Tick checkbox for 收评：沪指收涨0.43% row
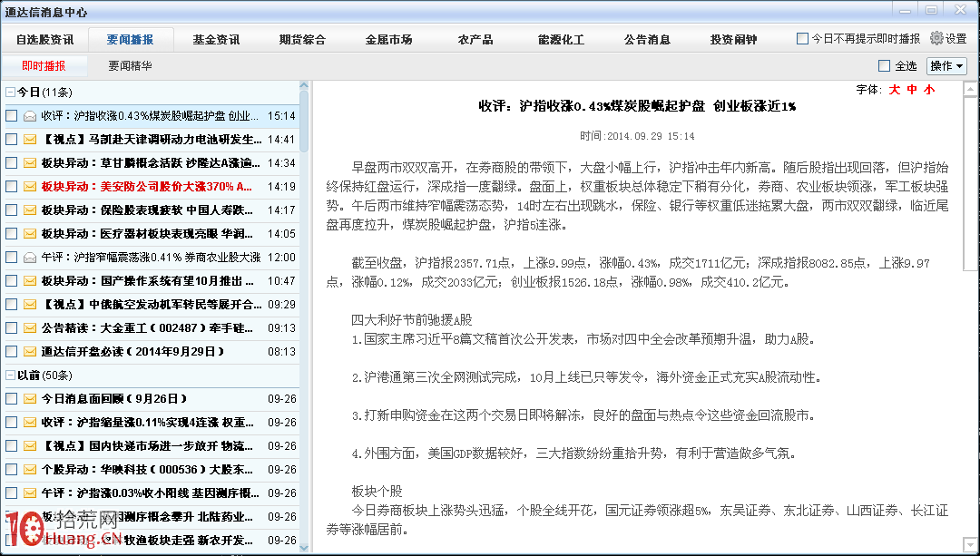 pyautogui.click(x=11, y=116)
